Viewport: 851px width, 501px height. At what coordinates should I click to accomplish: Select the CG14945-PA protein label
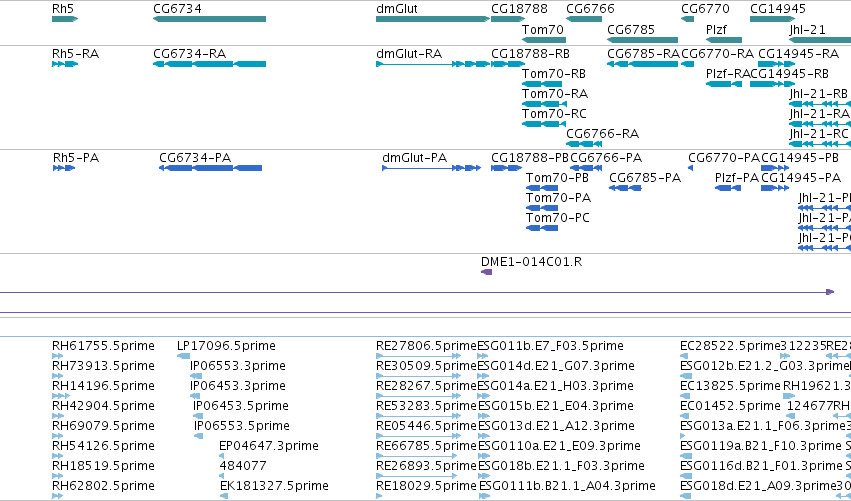click(x=801, y=178)
